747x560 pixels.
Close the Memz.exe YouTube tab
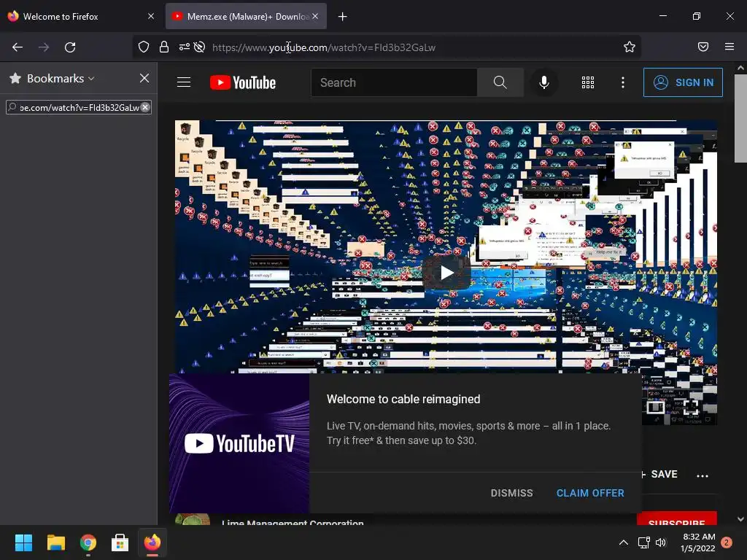click(x=315, y=16)
